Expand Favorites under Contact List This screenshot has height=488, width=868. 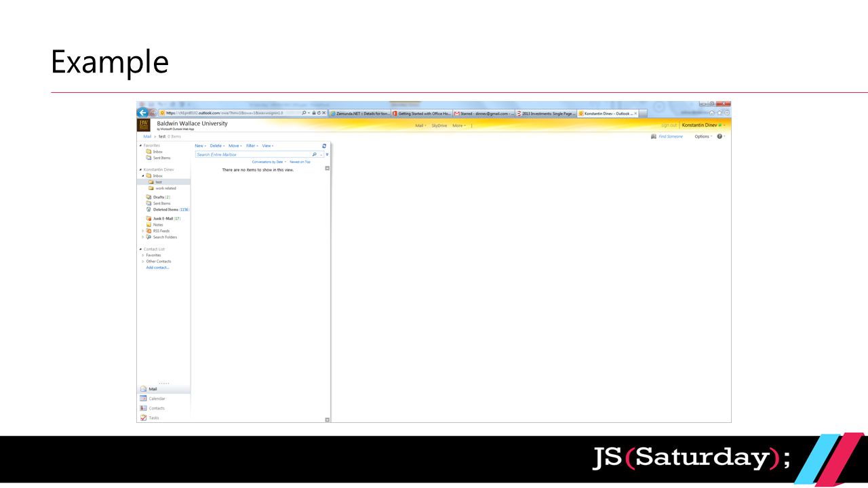pos(143,256)
